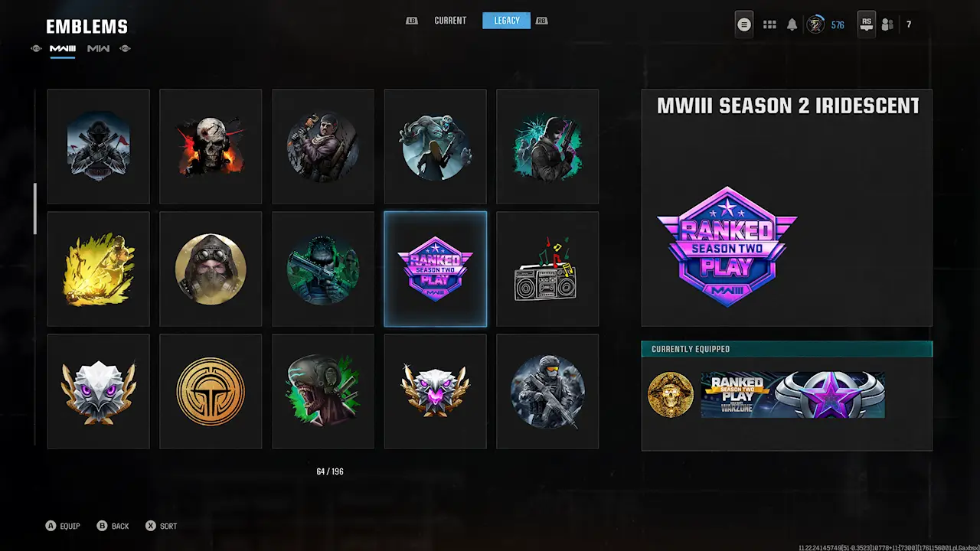
Task: Select the boombox radio emblem
Action: click(547, 269)
